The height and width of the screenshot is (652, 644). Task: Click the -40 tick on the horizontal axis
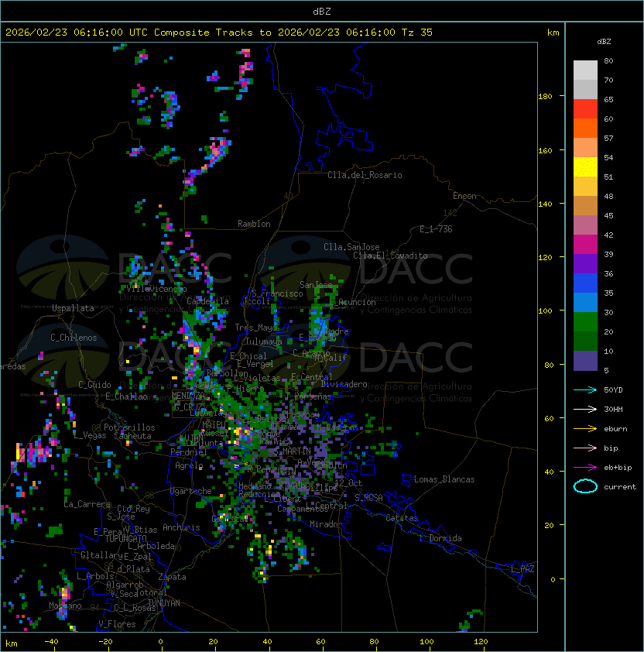pos(51,642)
